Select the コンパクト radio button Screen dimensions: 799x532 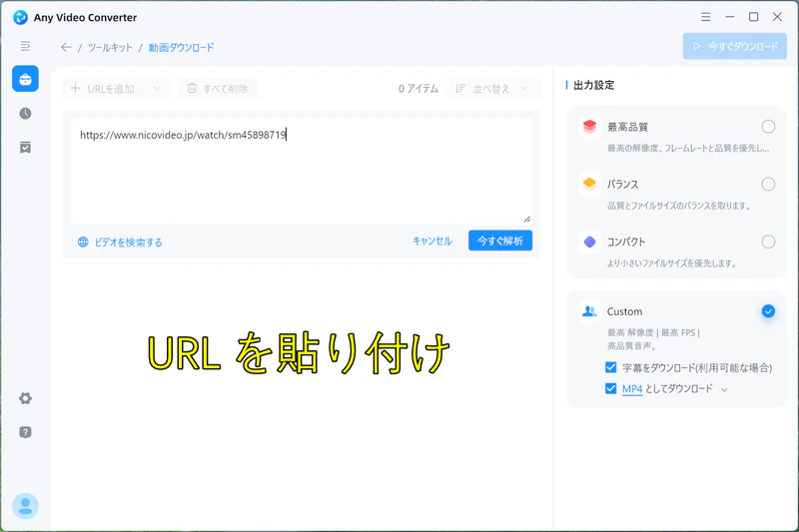[x=768, y=242]
